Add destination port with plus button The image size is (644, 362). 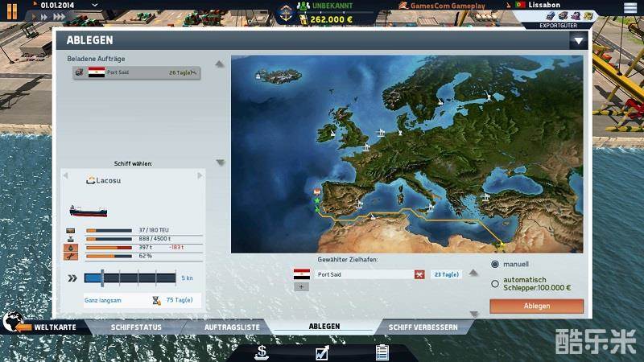302,286
